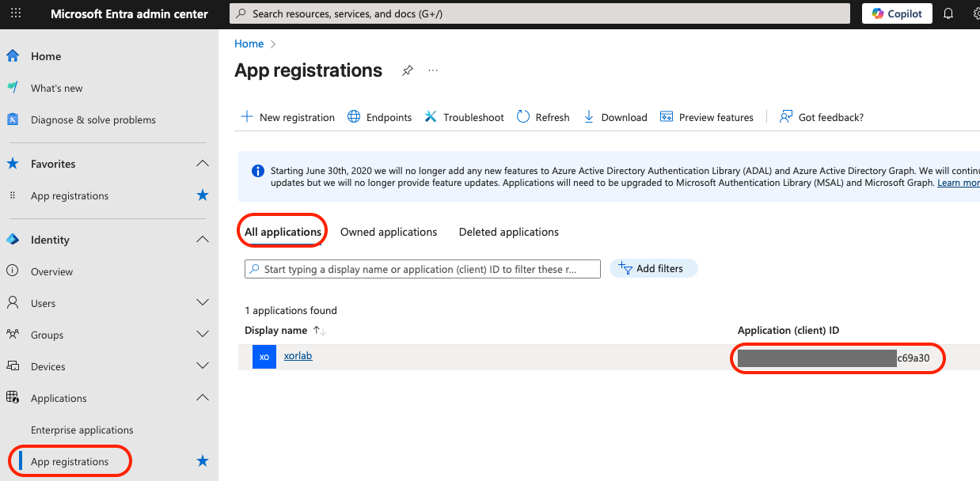Open Enterprise applications in the sidebar

pyautogui.click(x=82, y=430)
